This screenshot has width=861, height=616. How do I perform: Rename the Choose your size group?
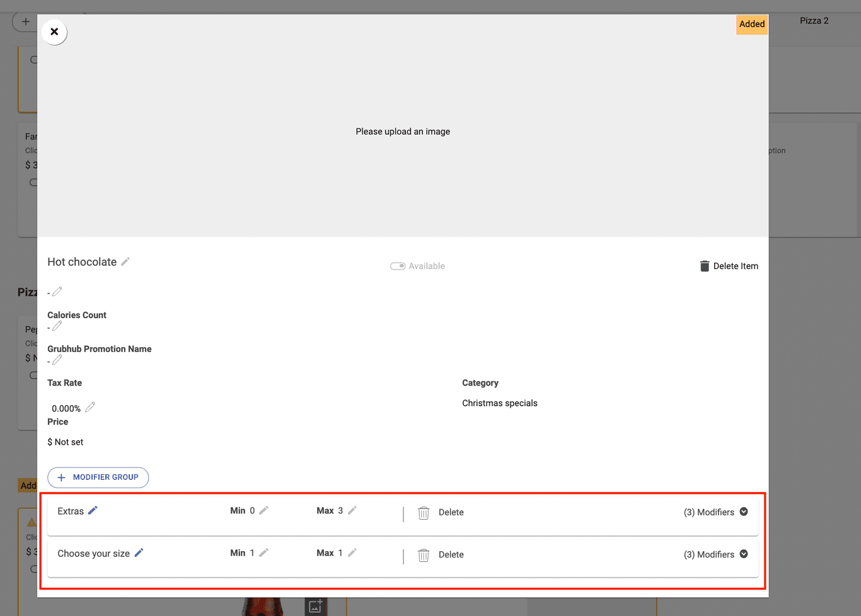(139, 553)
